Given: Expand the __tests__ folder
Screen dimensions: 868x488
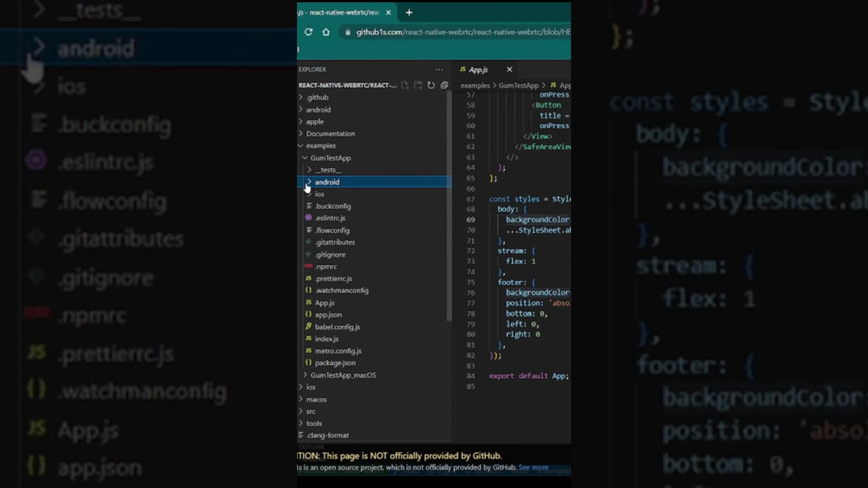Looking at the screenshot, I should [374, 170].
